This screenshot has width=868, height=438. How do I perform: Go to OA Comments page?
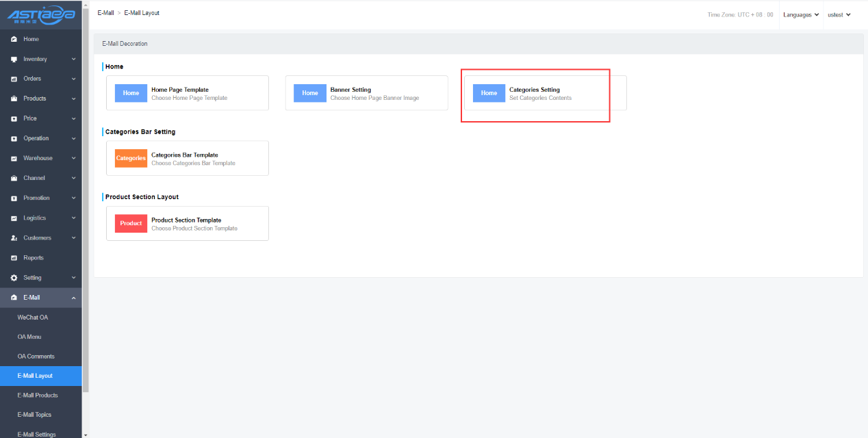(36, 357)
